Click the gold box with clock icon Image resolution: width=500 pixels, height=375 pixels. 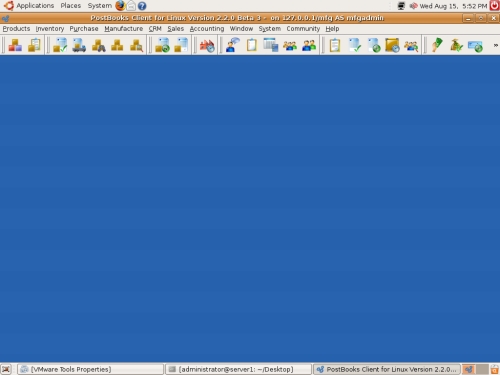(x=392, y=45)
